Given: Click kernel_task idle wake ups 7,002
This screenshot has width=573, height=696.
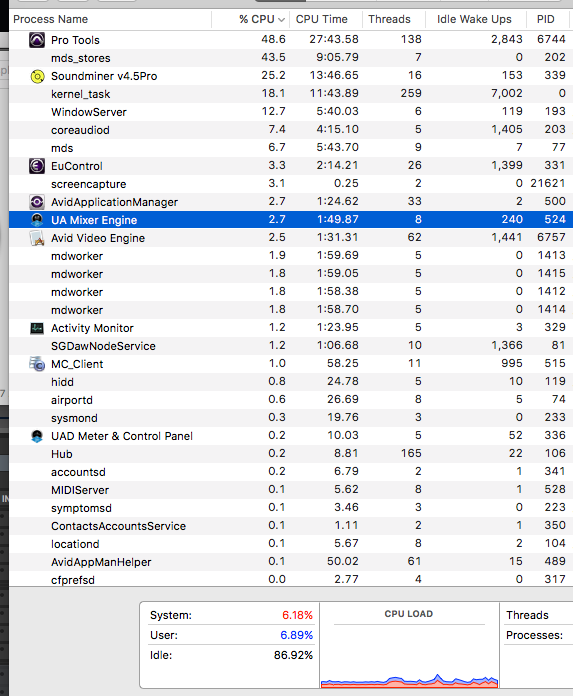Looking at the screenshot, I should (507, 93).
